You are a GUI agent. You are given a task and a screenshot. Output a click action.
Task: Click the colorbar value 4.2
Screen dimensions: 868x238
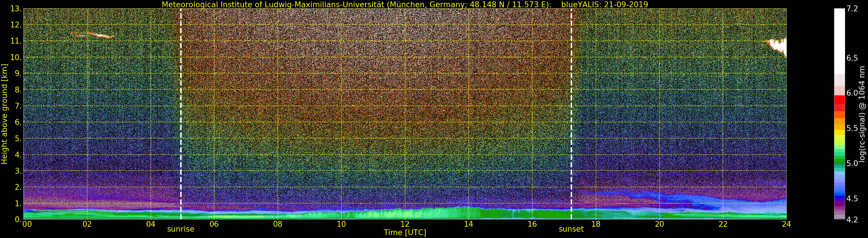click(852, 220)
